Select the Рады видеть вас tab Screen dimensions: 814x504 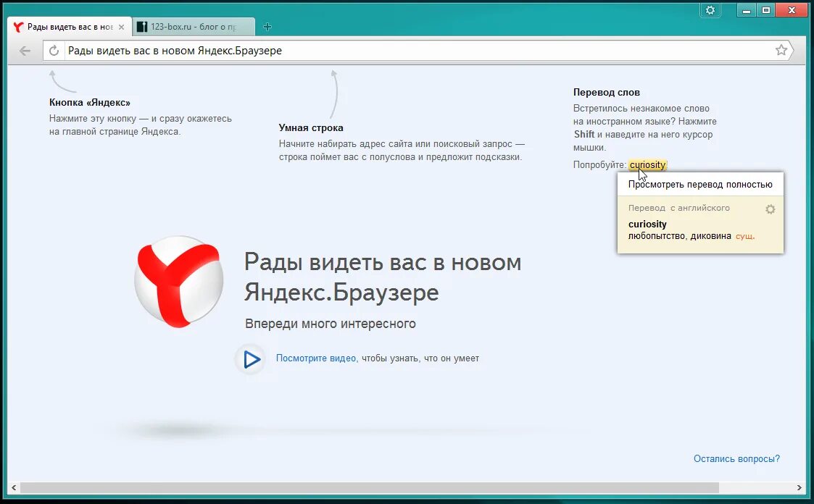pos(69,27)
